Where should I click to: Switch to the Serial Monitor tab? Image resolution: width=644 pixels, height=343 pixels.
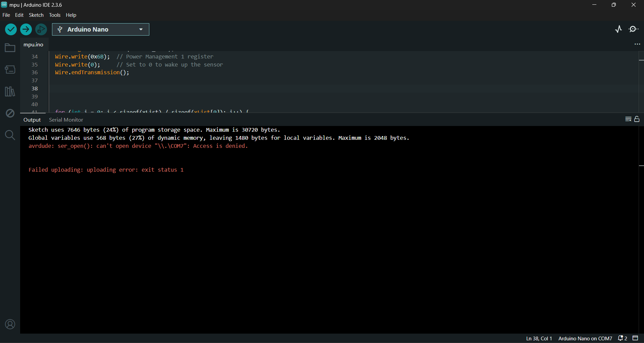66,120
